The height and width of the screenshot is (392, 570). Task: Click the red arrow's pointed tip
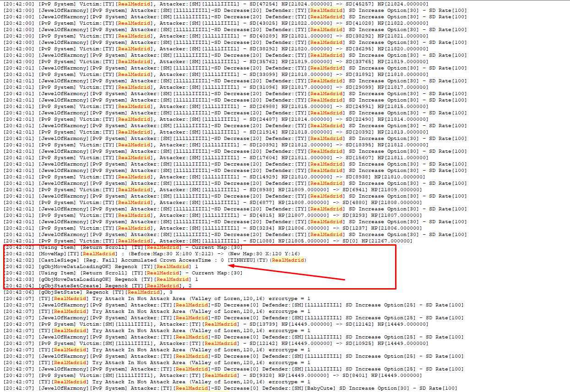[229, 265]
